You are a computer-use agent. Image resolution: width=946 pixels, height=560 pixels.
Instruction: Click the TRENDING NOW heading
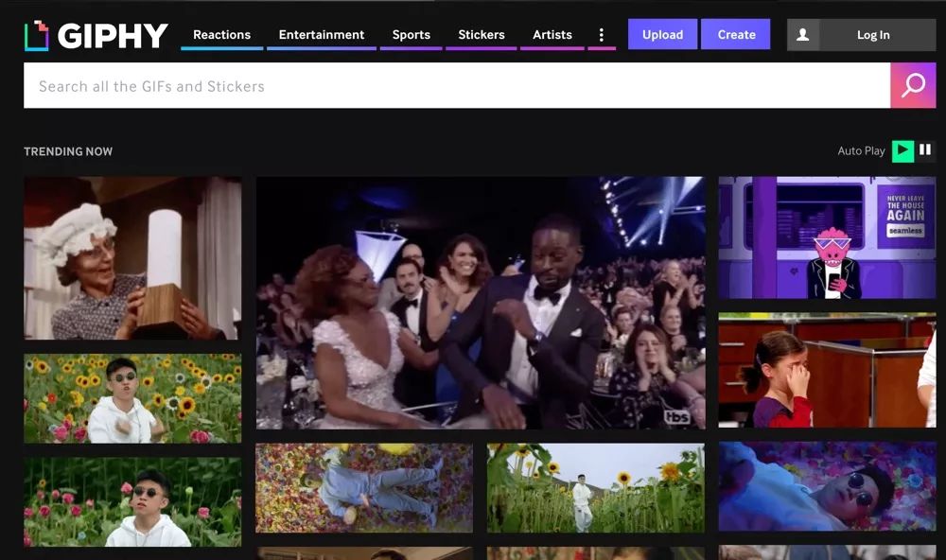pos(68,151)
